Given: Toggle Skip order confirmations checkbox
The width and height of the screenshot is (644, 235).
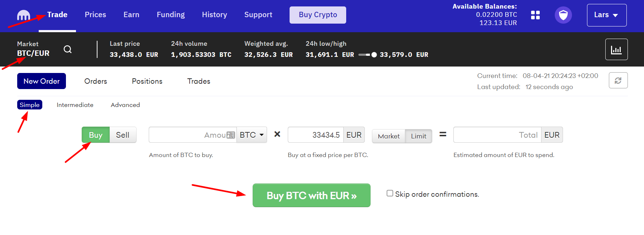Looking at the screenshot, I should pos(390,193).
